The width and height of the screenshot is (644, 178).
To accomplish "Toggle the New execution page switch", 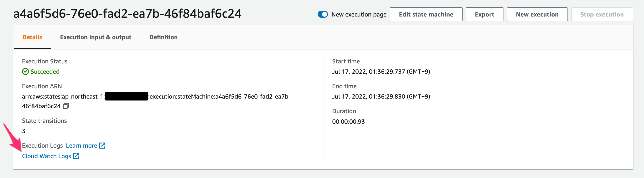I will pos(323,14).
